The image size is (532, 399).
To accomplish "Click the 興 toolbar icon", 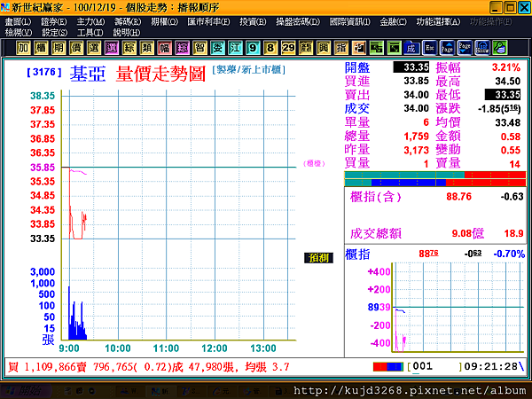I will [324, 48].
